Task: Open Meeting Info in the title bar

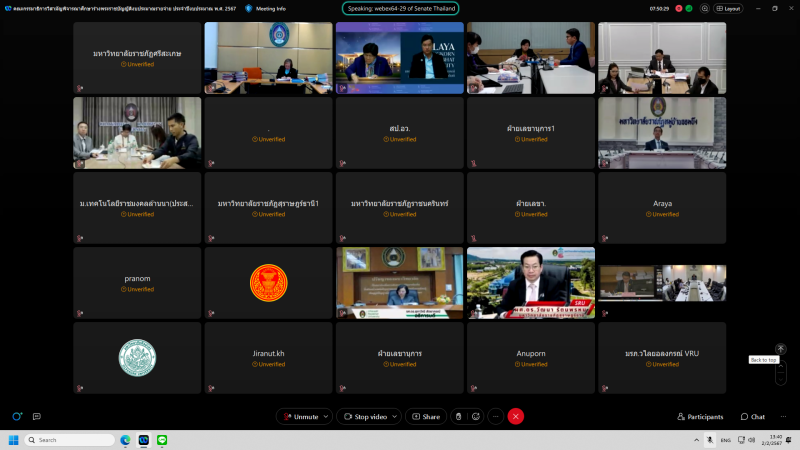Action: 265,8
